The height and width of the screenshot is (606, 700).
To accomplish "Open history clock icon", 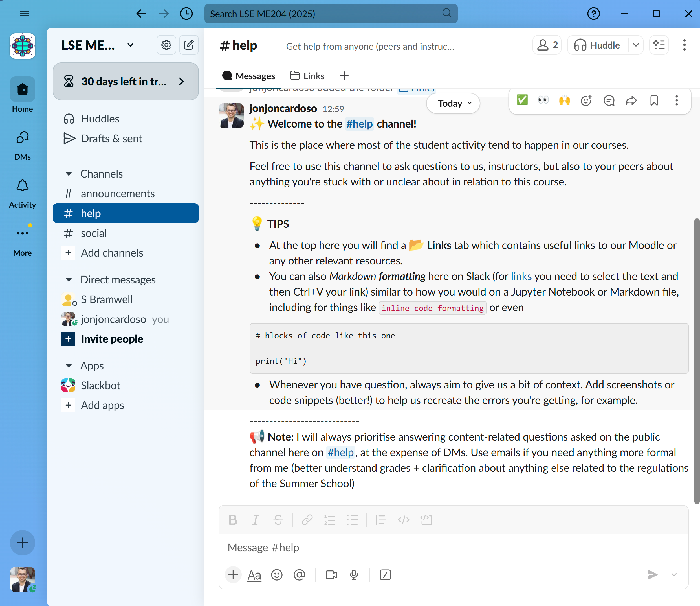I will click(186, 14).
